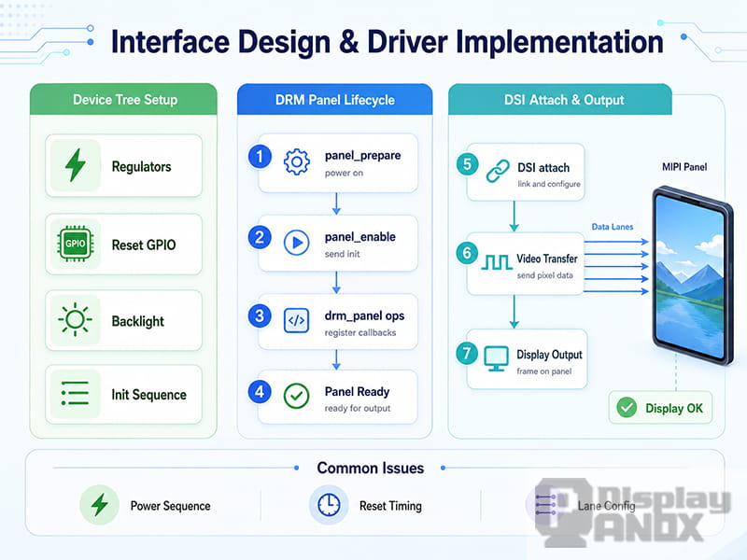Click the main title Interface Design & Driver Implementation
747x560 pixels.
tap(387, 42)
